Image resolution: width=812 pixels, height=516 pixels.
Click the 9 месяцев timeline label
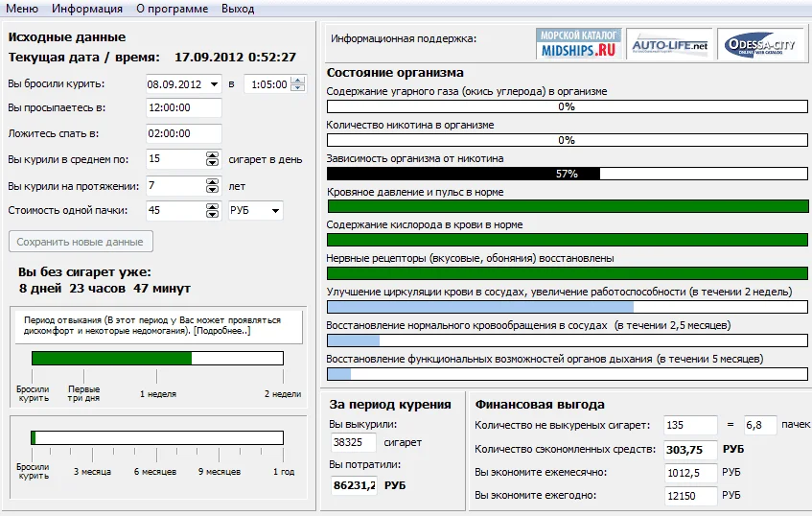click(x=220, y=472)
